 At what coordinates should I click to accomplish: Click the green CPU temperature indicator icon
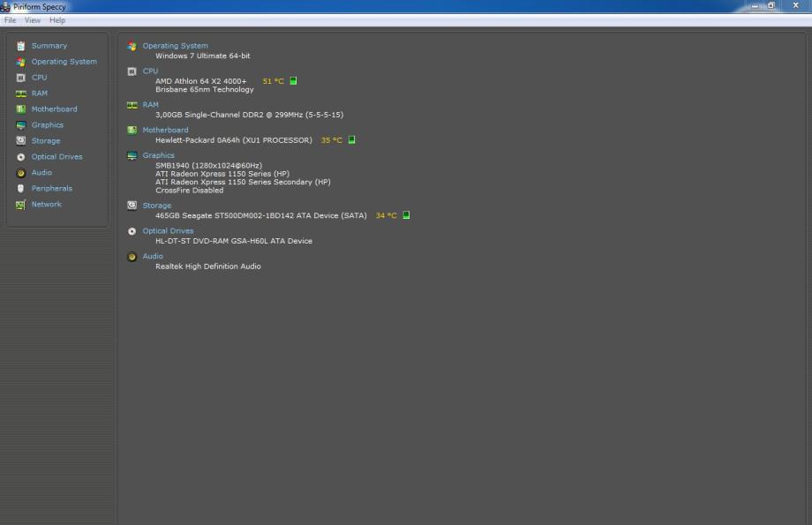(293, 81)
